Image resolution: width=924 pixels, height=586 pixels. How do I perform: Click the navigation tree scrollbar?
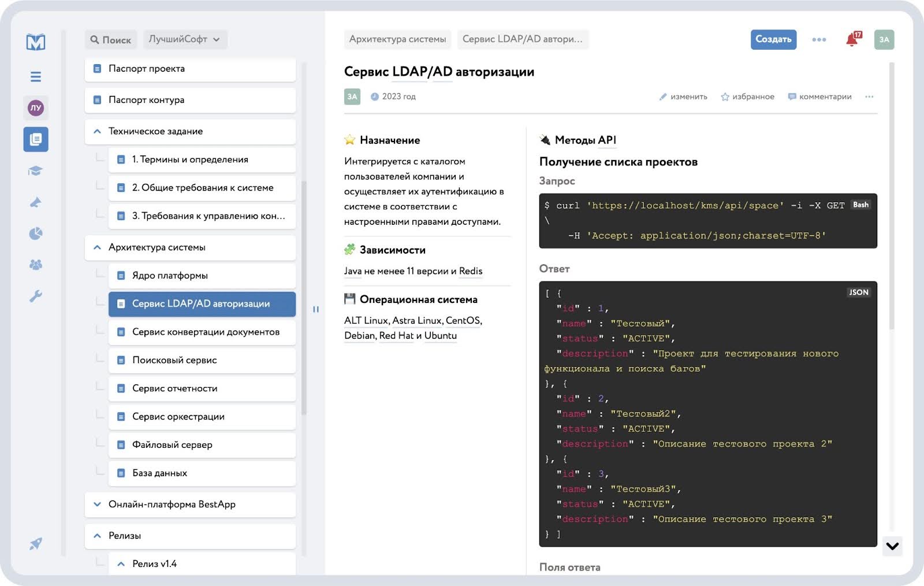click(304, 298)
